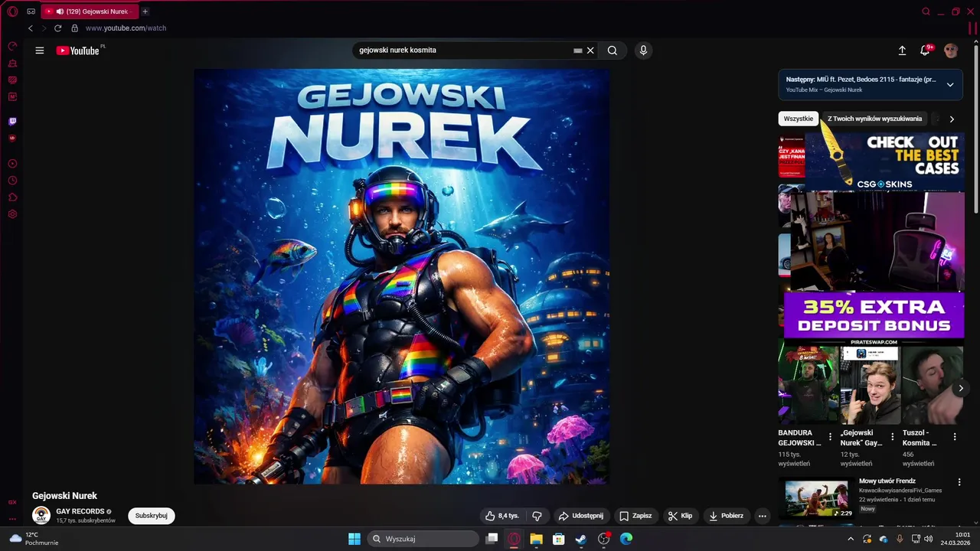
Task: Open Opera settings gear in the sidebar
Action: click(12, 214)
